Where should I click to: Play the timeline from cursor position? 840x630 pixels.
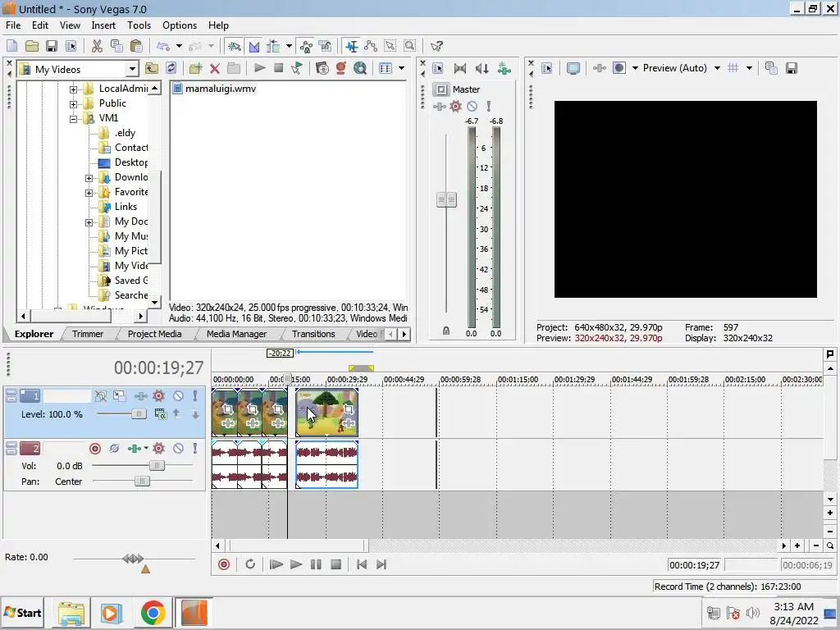pos(295,564)
